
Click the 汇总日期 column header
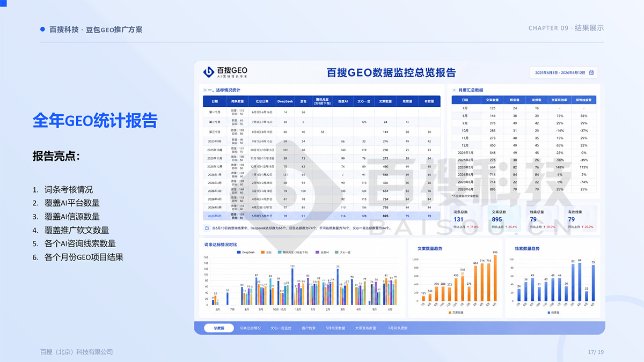pos(262,101)
